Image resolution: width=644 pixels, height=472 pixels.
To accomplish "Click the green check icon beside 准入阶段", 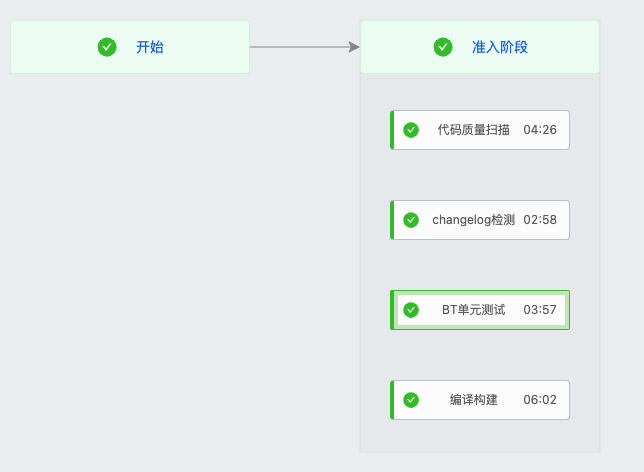I will 443,47.
